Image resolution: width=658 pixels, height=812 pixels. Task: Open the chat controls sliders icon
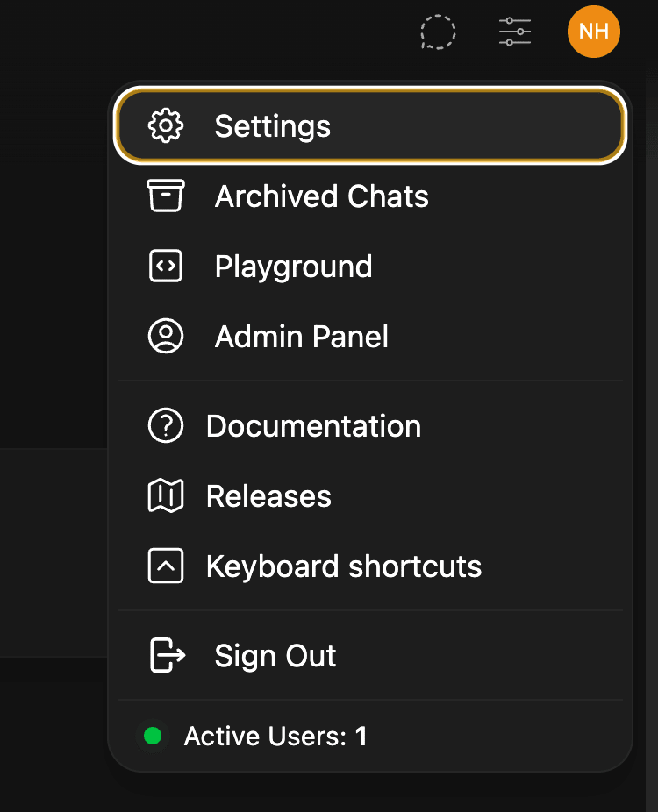pos(515,32)
